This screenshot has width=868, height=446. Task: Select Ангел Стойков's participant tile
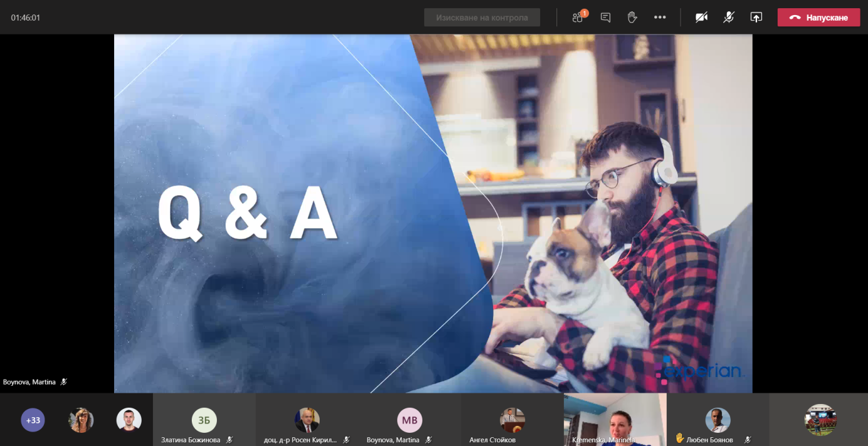[512, 420]
